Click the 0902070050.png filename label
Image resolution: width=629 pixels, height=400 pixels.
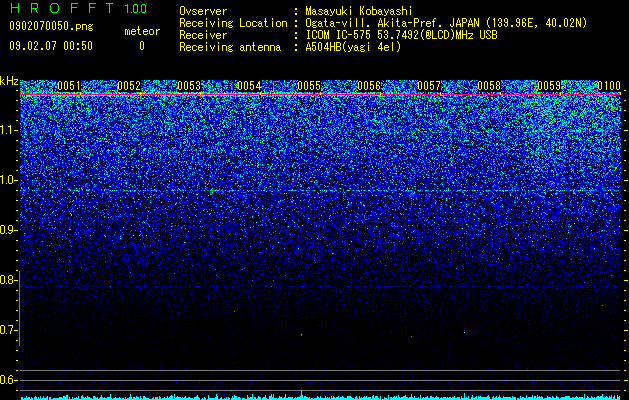[51, 26]
